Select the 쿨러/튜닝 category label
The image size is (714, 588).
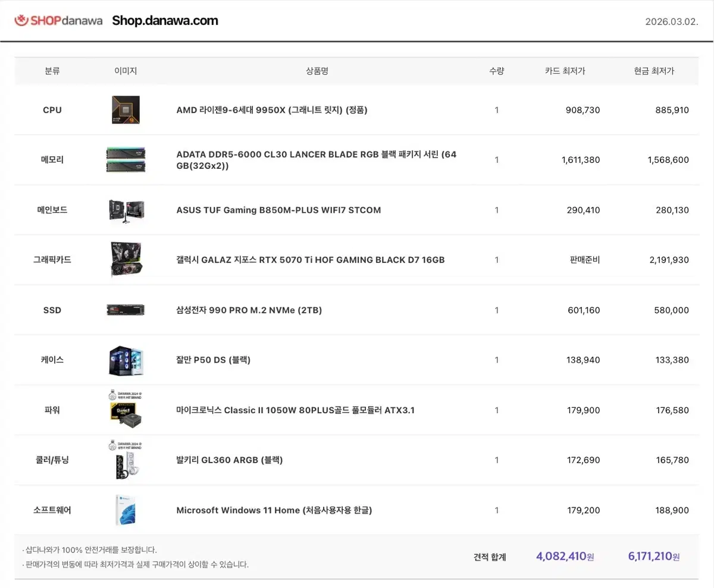[52, 460]
